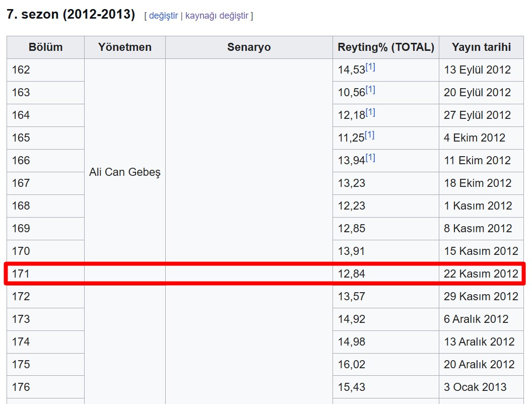Select the 'Yayın tarihi' column header

[x=481, y=47]
